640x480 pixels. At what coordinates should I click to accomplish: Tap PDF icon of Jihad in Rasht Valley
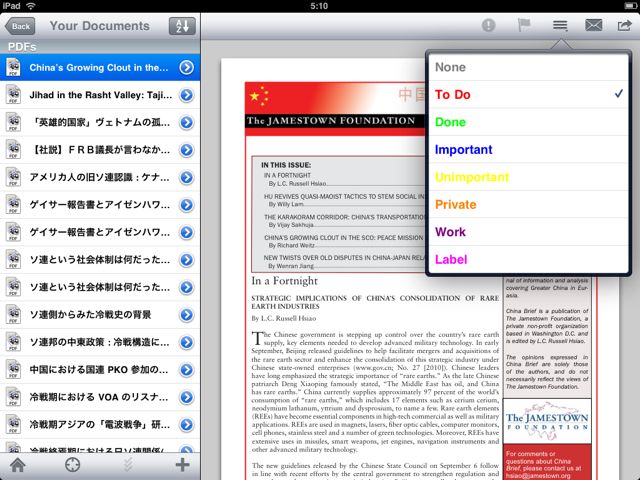tap(13, 95)
